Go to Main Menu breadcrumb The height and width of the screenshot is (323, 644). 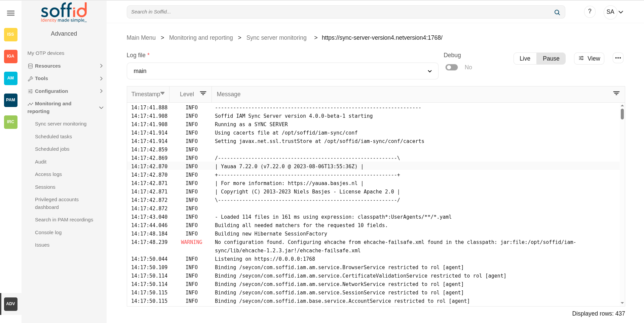(141, 38)
